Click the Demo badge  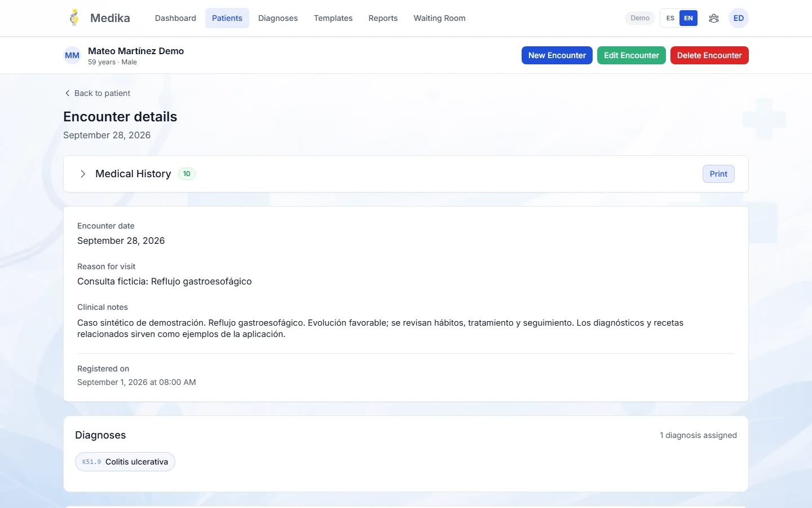coord(640,18)
